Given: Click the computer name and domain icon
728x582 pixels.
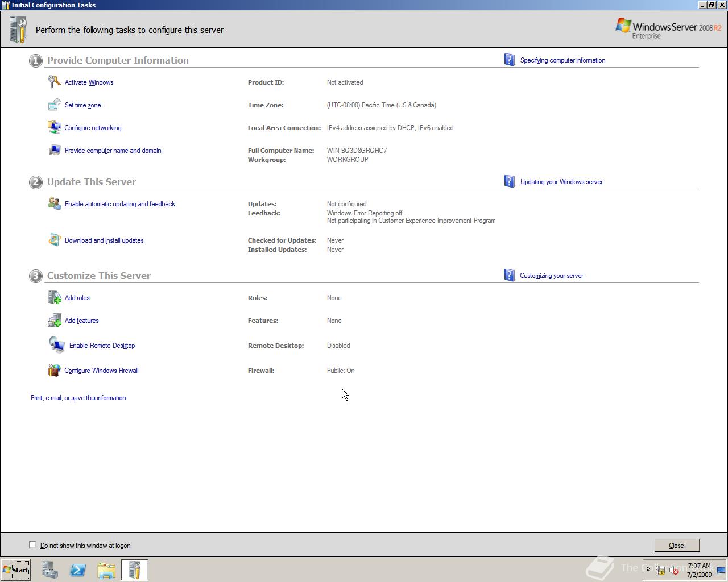Looking at the screenshot, I should (x=54, y=150).
